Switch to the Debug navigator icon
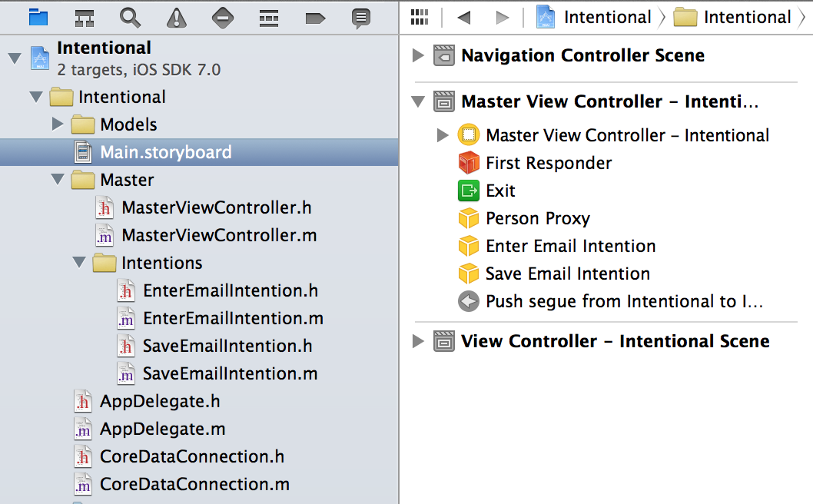This screenshot has height=504, width=813. tap(268, 17)
